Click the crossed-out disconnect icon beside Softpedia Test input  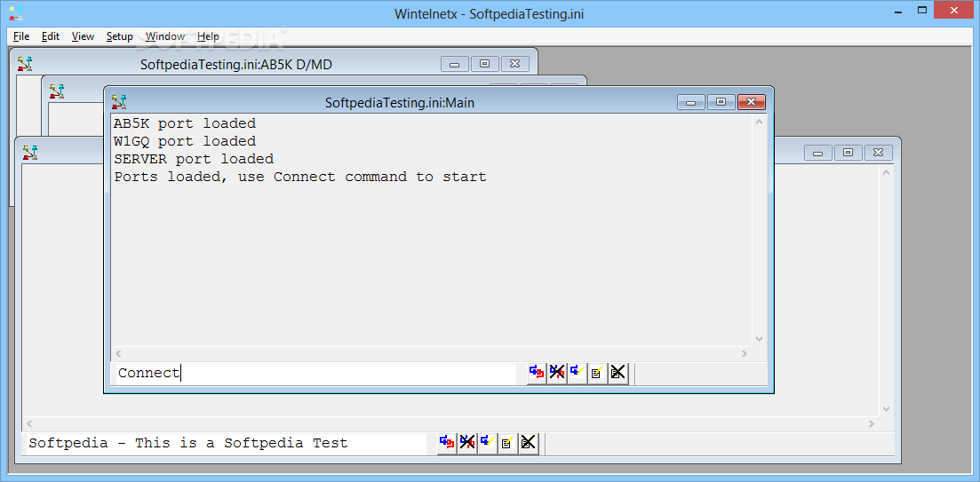[x=466, y=443]
